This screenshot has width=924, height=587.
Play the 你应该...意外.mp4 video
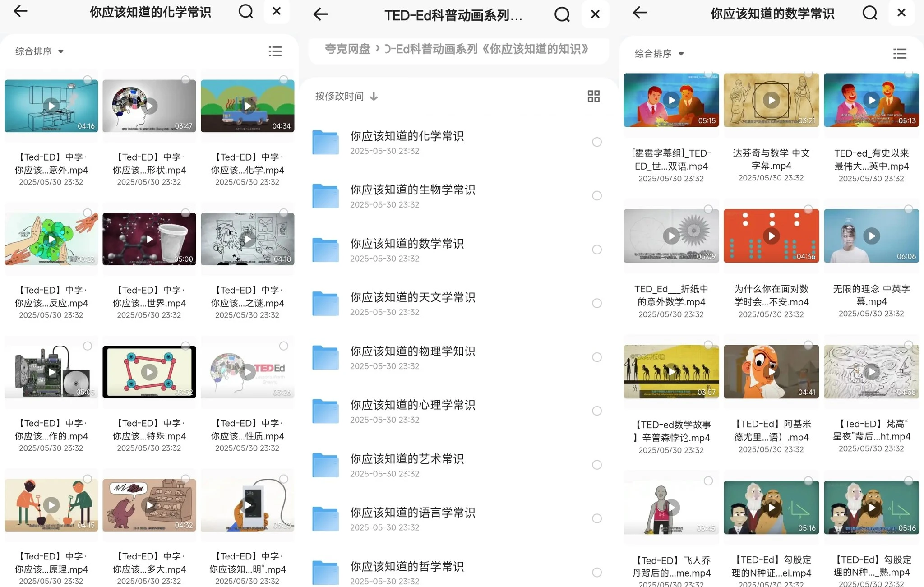coord(51,106)
